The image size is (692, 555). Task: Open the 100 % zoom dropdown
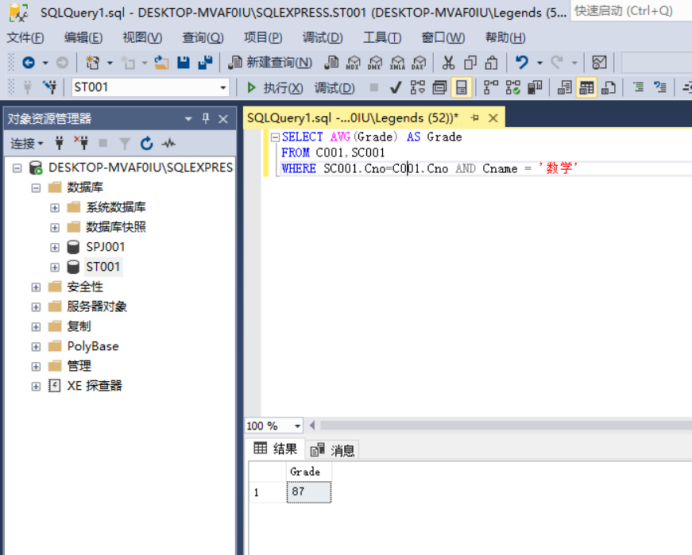point(297,426)
